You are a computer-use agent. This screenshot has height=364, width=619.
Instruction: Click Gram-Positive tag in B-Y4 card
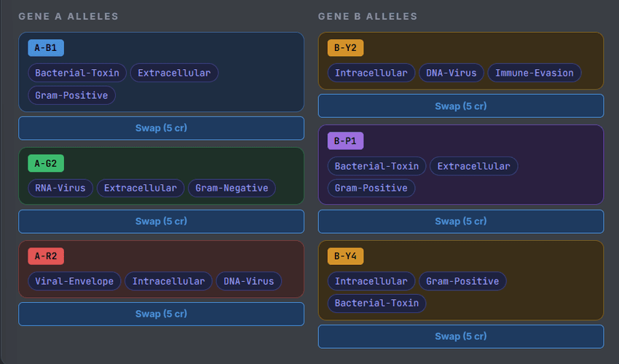pyautogui.click(x=462, y=281)
